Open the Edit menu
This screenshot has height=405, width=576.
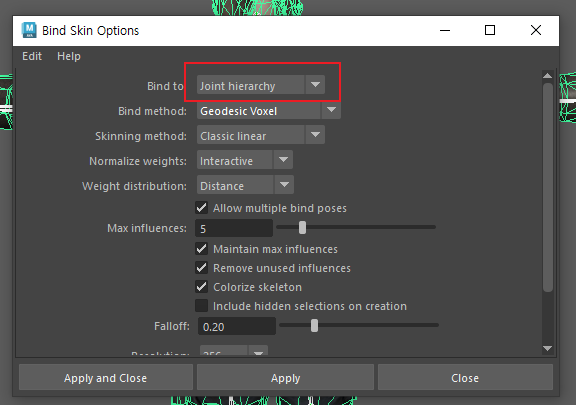tap(32, 56)
